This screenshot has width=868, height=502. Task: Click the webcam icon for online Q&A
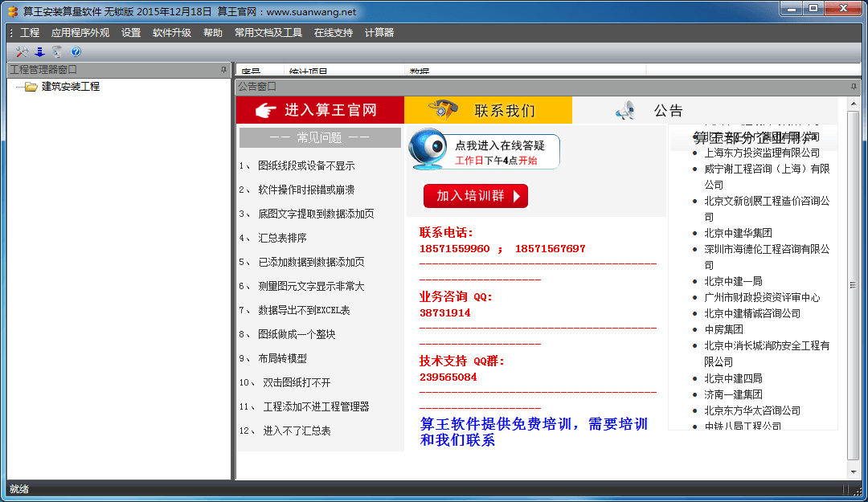pos(428,149)
